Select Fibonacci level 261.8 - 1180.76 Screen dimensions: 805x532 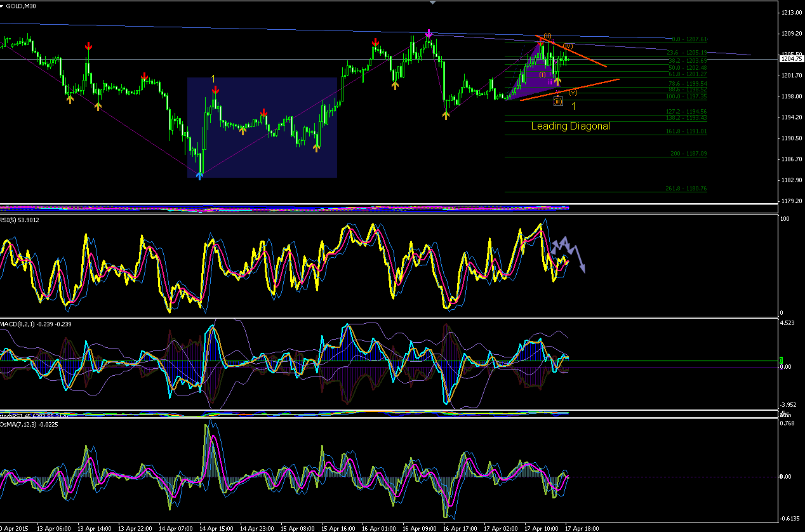tap(686, 189)
